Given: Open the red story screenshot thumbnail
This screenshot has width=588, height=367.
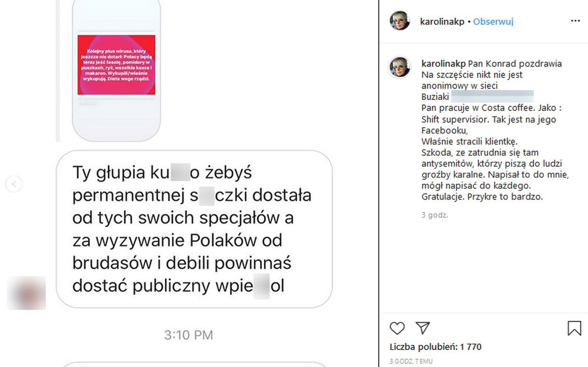Looking at the screenshot, I should click(116, 64).
